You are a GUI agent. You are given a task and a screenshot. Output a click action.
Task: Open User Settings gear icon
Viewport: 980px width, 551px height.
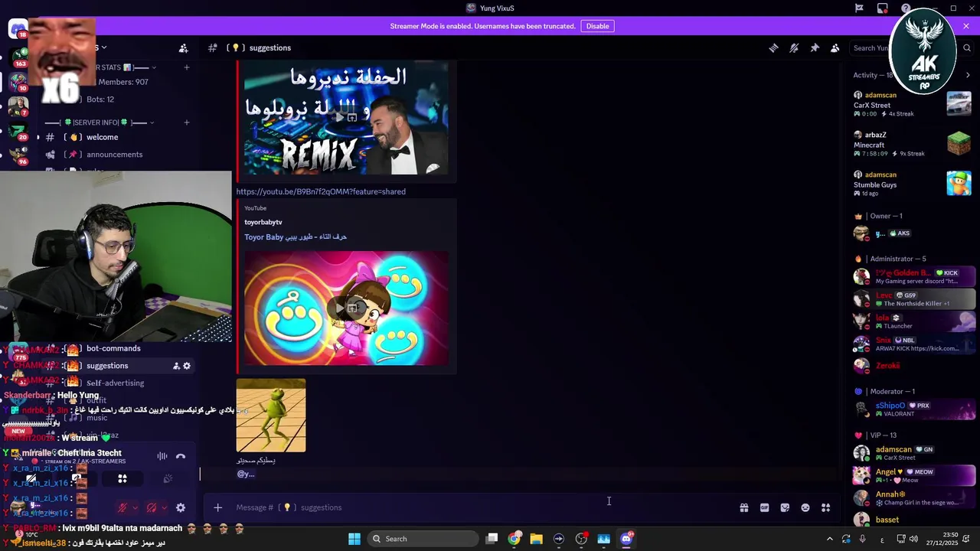tap(181, 507)
